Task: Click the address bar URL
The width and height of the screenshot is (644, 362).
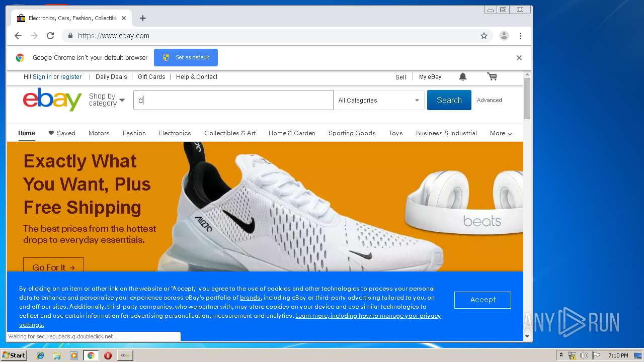Action: (x=114, y=36)
